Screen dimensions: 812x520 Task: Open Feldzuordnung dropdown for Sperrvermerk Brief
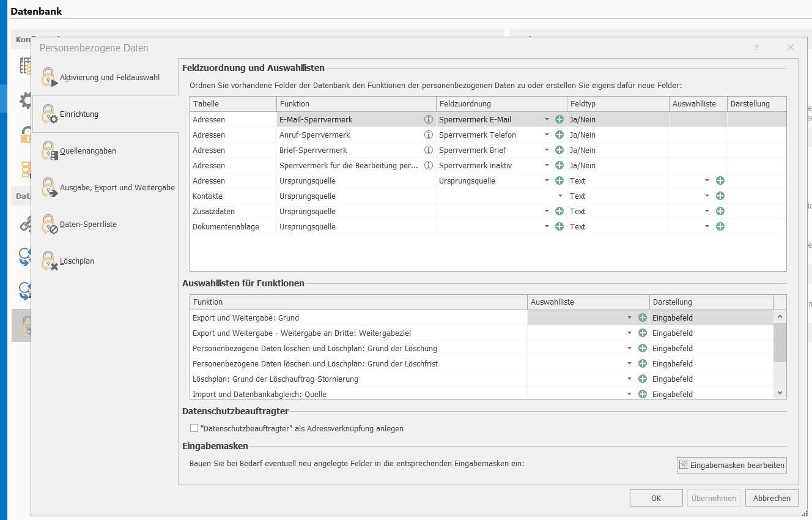coord(547,150)
